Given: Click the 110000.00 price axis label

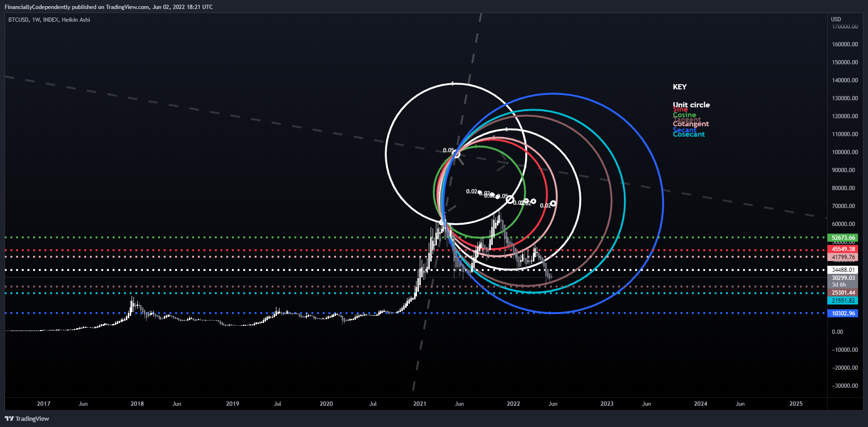Looking at the screenshot, I should (845, 134).
